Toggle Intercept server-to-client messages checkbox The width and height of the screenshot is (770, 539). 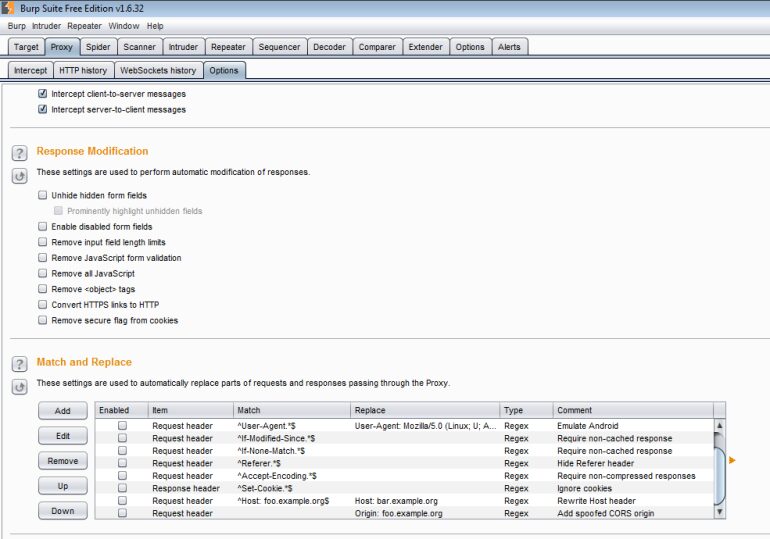pos(43,110)
